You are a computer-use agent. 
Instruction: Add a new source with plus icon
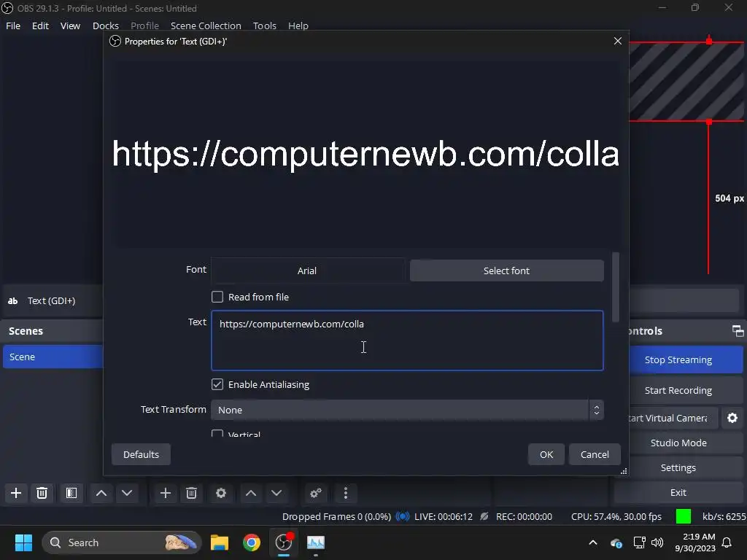(166, 493)
